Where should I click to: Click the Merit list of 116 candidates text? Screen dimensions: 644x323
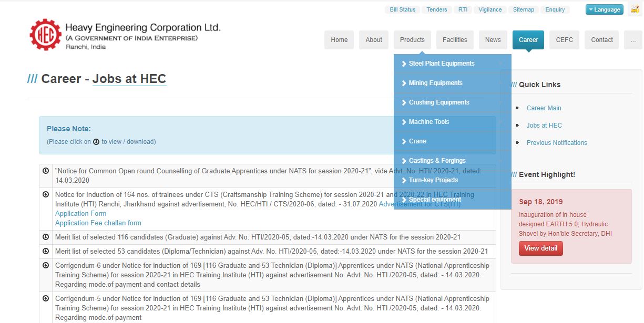(x=258, y=237)
